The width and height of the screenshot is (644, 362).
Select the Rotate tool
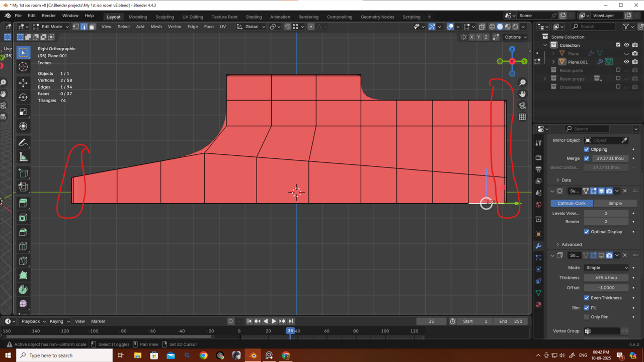(x=23, y=97)
